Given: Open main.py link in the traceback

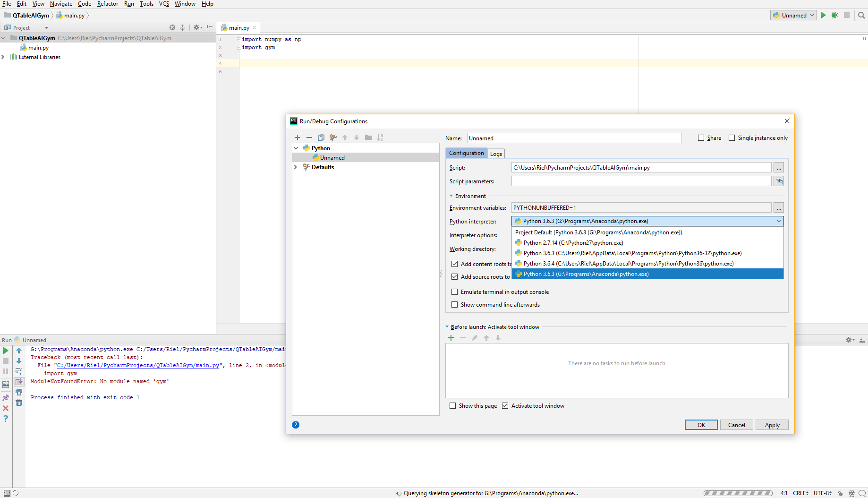Looking at the screenshot, I should [x=138, y=365].
